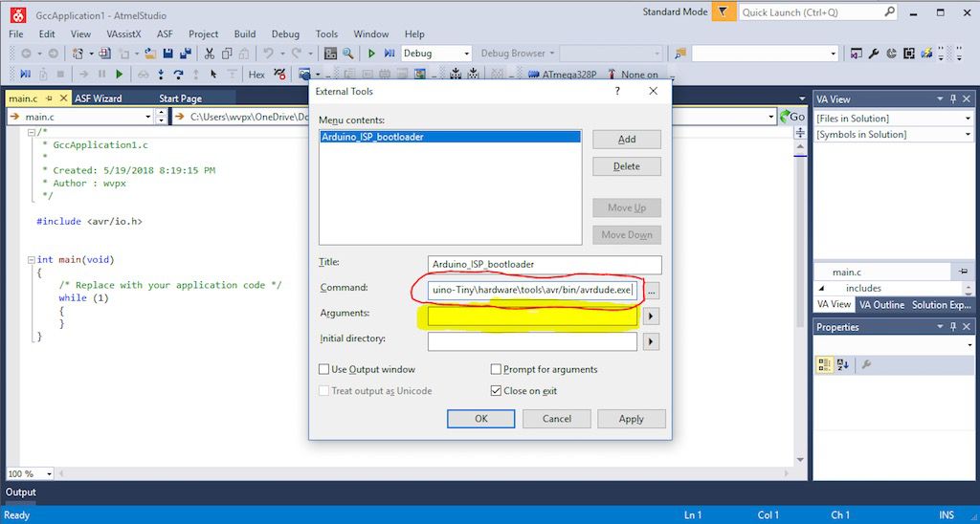Open the Debug configuration dropdown
The image size is (980, 524).
pyautogui.click(x=466, y=54)
